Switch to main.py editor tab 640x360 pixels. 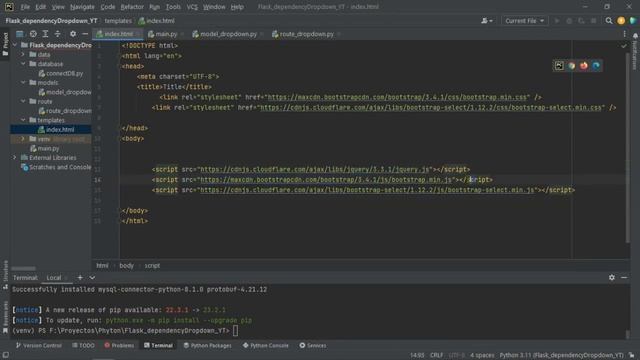point(166,34)
